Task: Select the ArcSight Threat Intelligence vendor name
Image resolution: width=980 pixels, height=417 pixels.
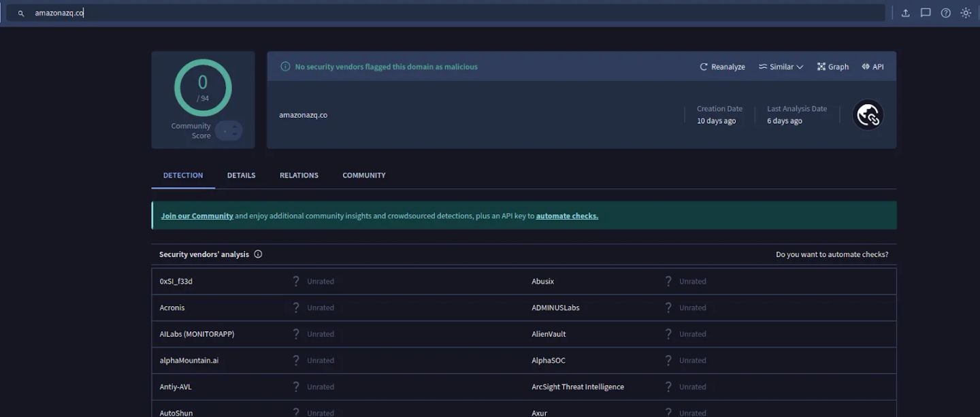Action: [578, 387]
